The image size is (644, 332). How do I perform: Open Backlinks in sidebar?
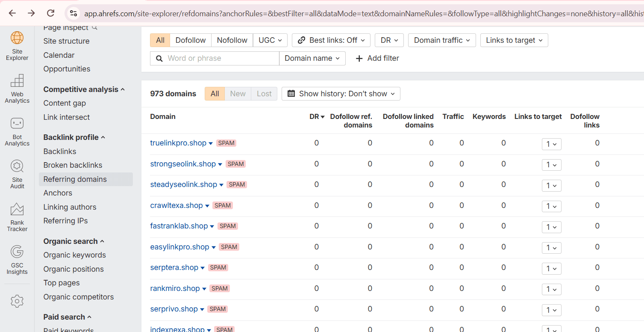tap(60, 151)
